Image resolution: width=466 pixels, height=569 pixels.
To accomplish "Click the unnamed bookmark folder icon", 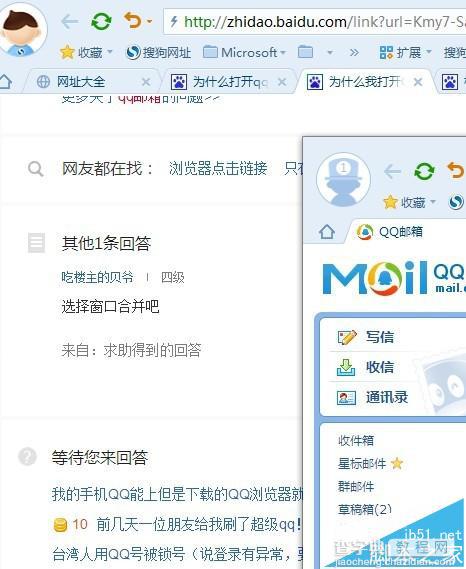I will (x=305, y=52).
